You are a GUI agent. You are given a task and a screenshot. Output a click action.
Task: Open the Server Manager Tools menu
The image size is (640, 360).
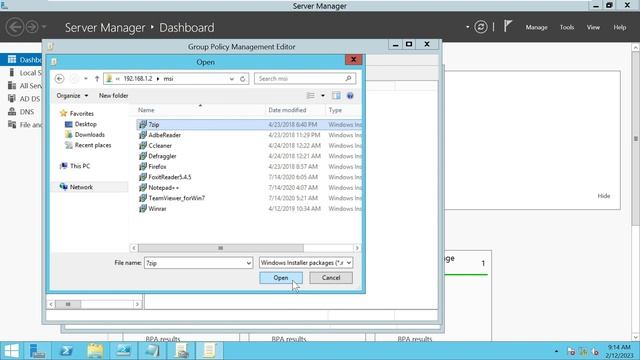(x=567, y=27)
